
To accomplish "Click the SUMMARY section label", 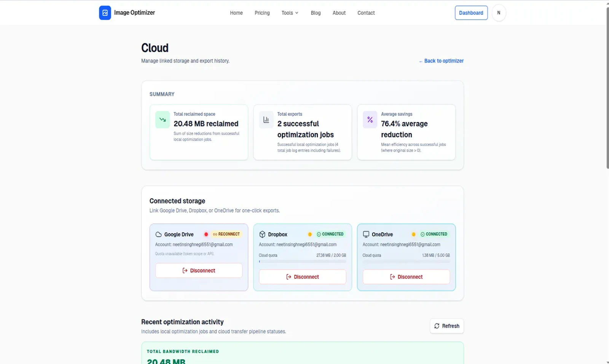I will pyautogui.click(x=162, y=94).
